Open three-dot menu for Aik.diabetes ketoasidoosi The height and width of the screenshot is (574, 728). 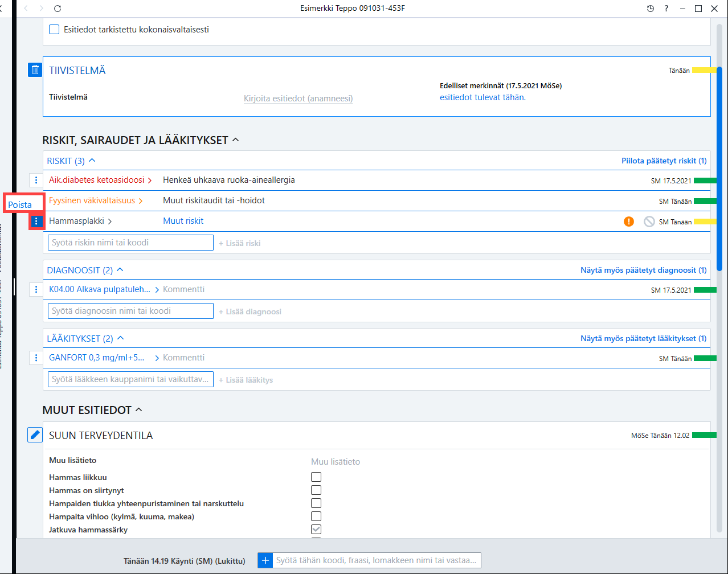[36, 180]
